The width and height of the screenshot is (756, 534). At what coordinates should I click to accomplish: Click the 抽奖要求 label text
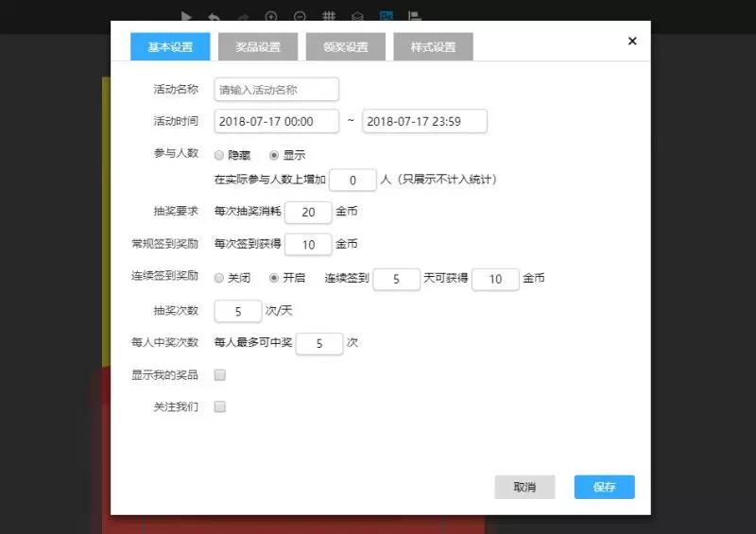pyautogui.click(x=176, y=211)
